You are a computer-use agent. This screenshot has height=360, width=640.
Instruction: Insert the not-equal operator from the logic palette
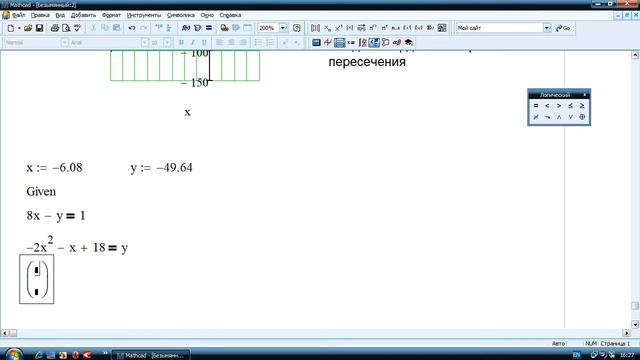tap(536, 117)
